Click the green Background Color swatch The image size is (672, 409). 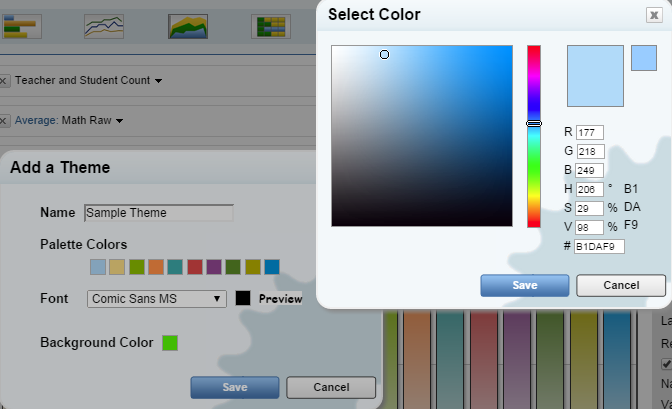click(170, 343)
